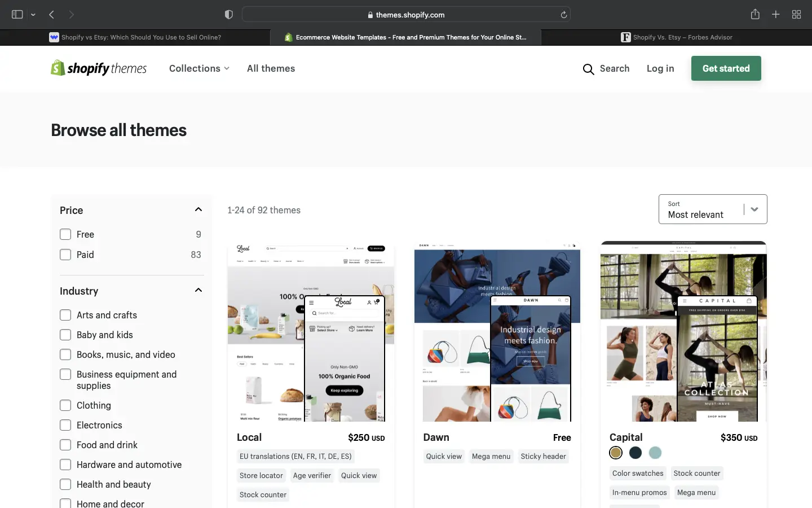Screen dimensions: 812x508
Task: Open the Dawn theme preview thumbnail
Action: point(497,331)
